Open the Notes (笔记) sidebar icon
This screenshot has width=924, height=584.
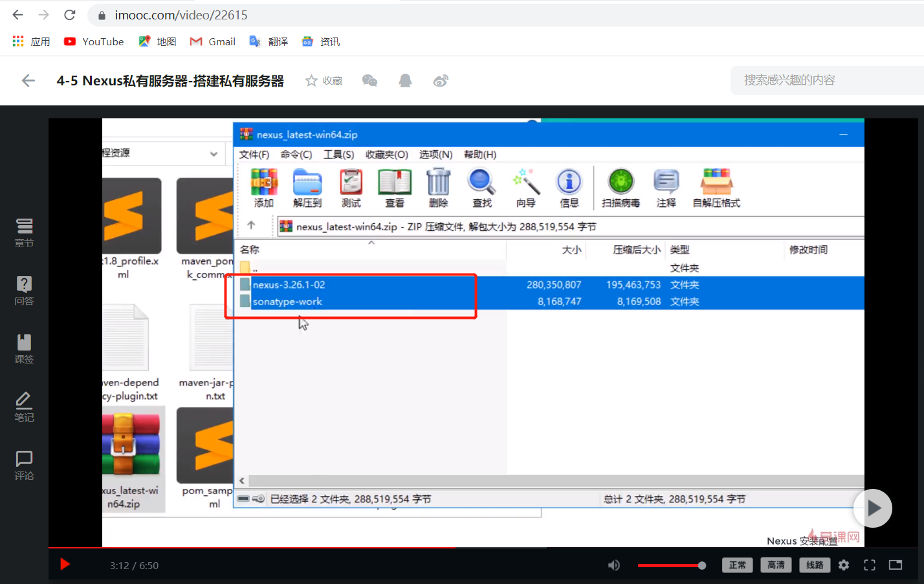[x=25, y=407]
